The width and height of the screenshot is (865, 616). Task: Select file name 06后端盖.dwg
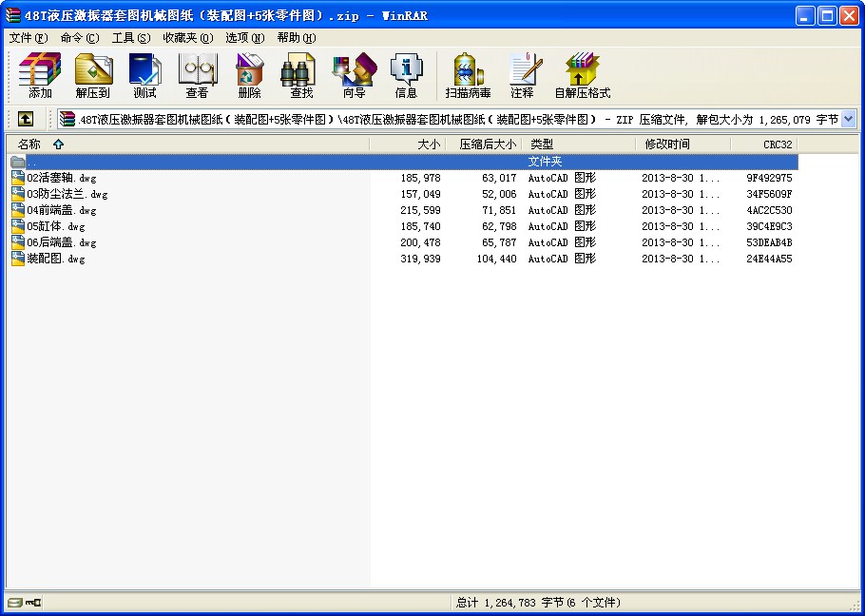tap(61, 242)
